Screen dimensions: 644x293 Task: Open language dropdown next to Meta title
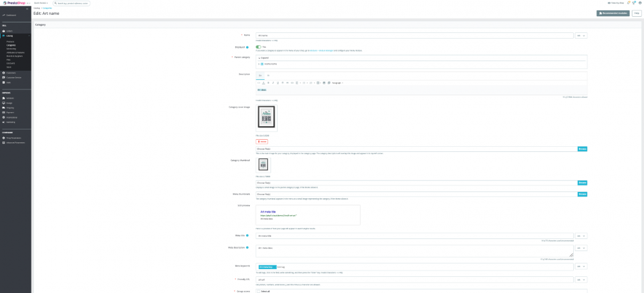coord(581,236)
